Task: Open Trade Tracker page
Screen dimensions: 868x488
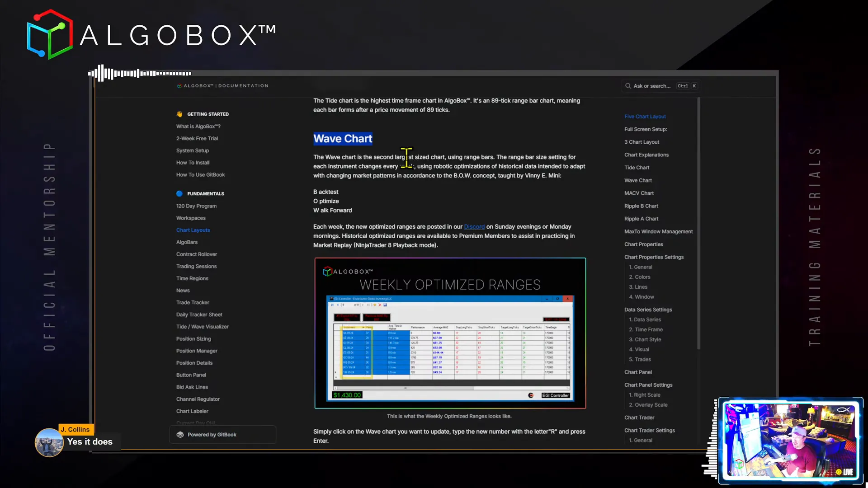Action: point(193,303)
